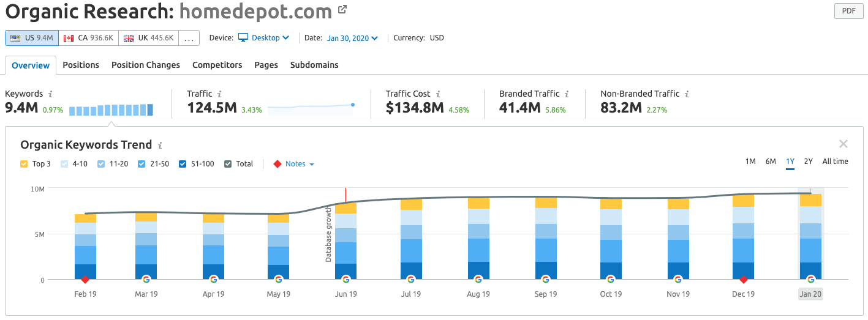Viewport: 868px width, 320px height.
Task: Open more country databases via ellipsis
Action: coord(189,38)
